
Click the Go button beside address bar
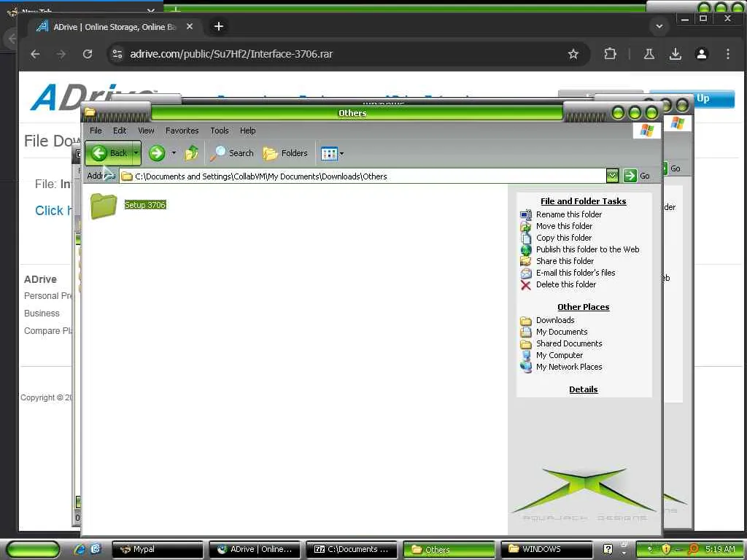(x=636, y=176)
